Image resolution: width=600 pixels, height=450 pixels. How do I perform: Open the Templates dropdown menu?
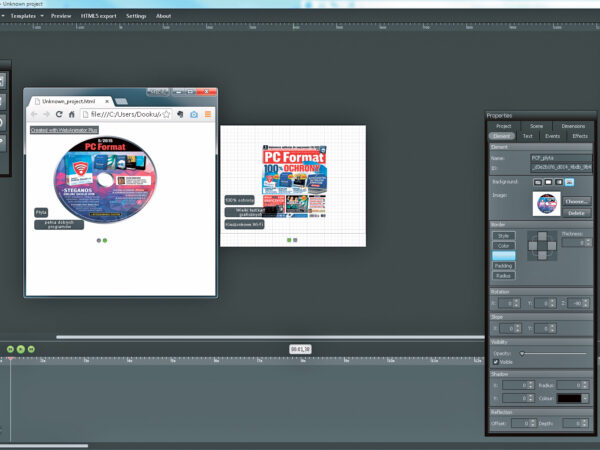point(27,16)
